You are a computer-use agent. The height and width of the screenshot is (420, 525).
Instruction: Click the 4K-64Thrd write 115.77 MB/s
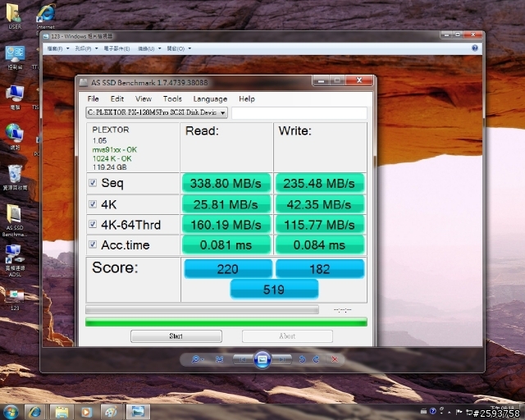pos(319,225)
